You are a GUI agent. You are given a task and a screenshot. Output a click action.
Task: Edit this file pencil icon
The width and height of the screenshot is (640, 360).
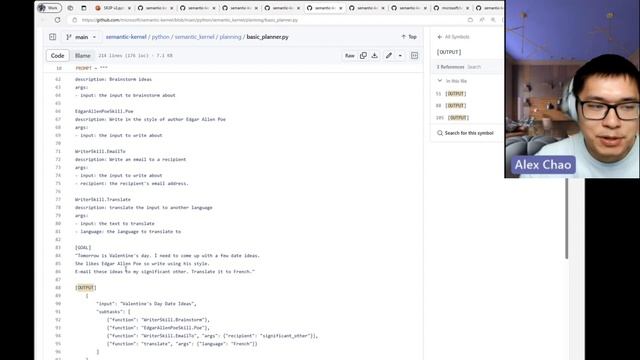pos(389,56)
